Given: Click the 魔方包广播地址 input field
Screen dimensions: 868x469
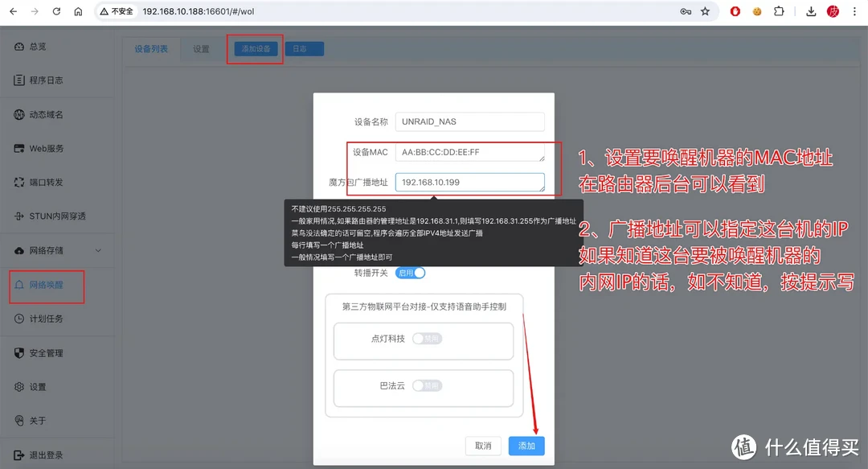Looking at the screenshot, I should pos(469,183).
